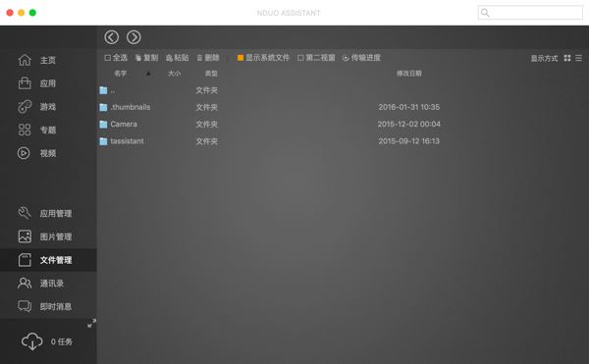589x364 pixels.
Task: Click the date 2015-12-02 00:04
Action: (x=409, y=125)
